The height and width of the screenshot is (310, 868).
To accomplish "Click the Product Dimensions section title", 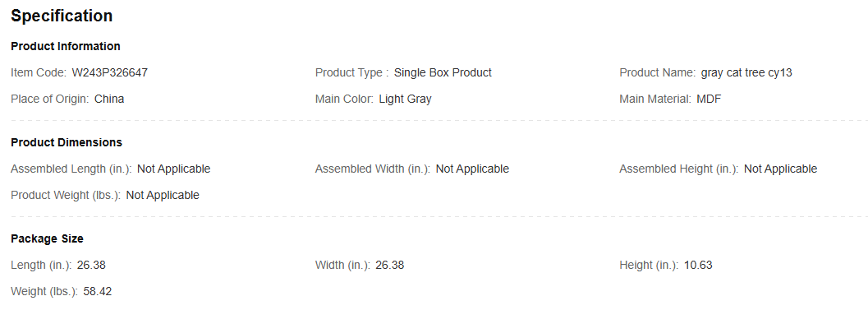I will tap(67, 142).
